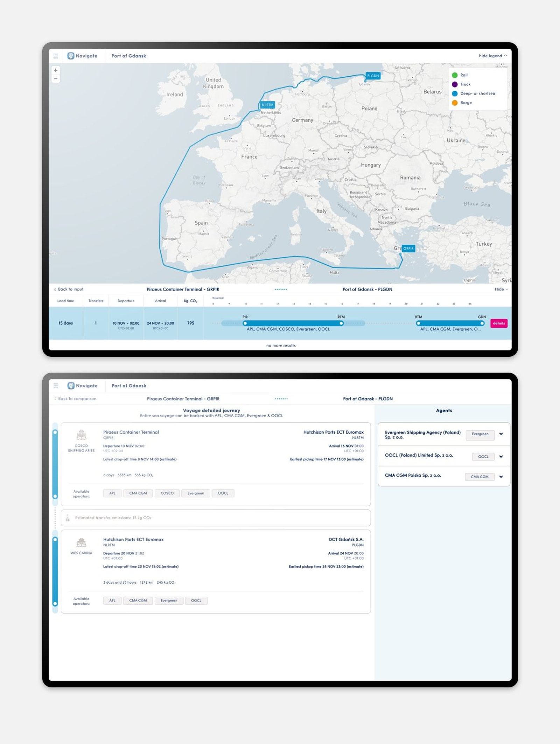The height and width of the screenshot is (744, 560).
Task: Click orange Barge legend dot
Action: pyautogui.click(x=455, y=103)
